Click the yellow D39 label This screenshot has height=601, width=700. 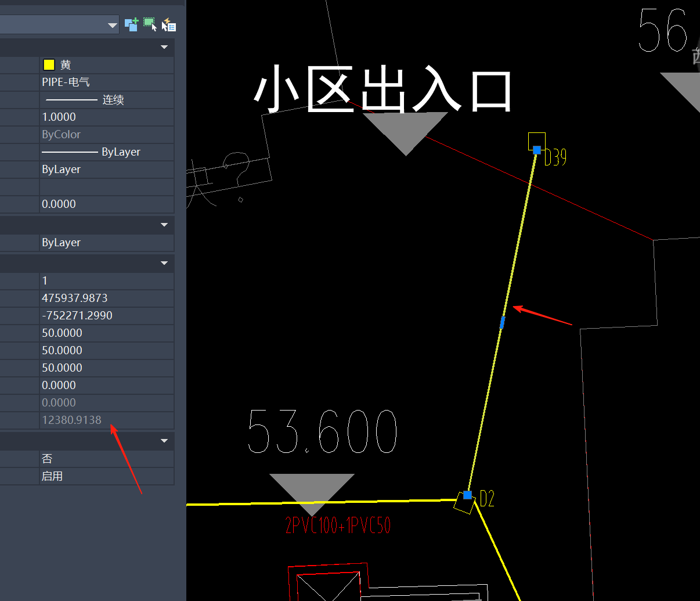(555, 157)
